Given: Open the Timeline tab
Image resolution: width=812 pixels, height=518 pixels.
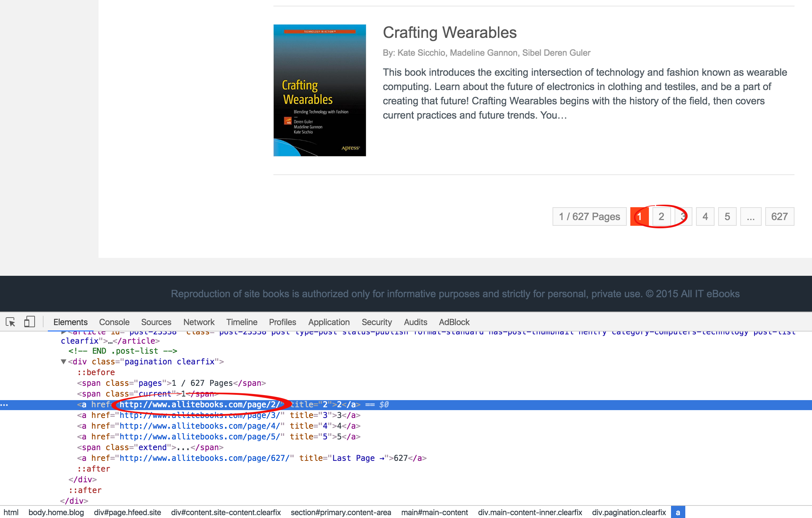Looking at the screenshot, I should pyautogui.click(x=242, y=322).
